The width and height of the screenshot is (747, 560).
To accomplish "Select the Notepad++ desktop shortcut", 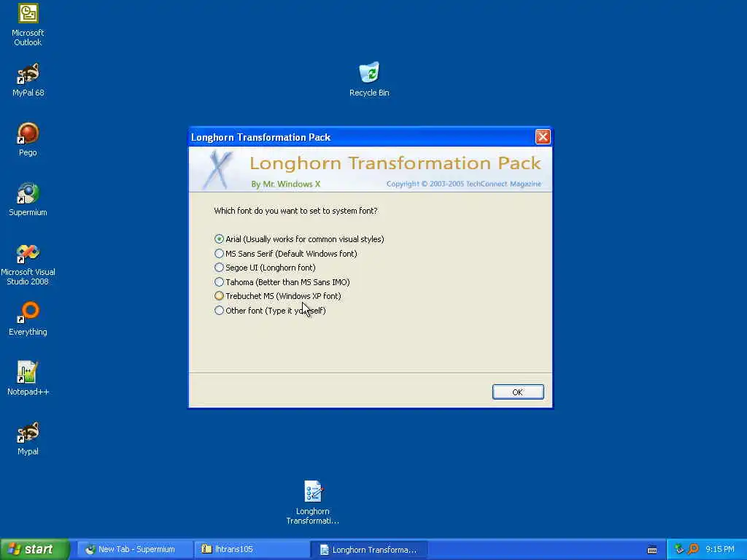I will tap(28, 378).
